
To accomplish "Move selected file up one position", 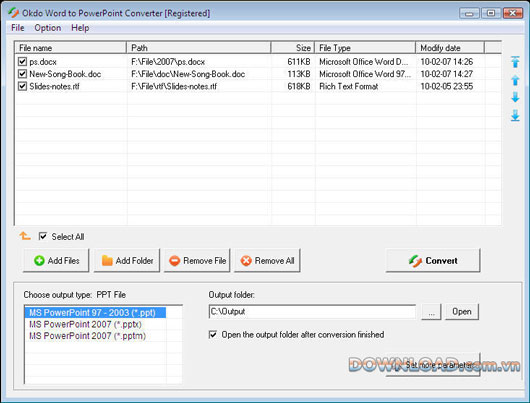I will (x=515, y=80).
